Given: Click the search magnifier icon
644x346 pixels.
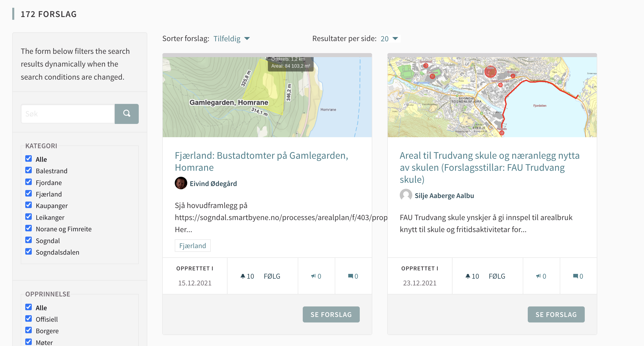Looking at the screenshot, I should pyautogui.click(x=126, y=114).
